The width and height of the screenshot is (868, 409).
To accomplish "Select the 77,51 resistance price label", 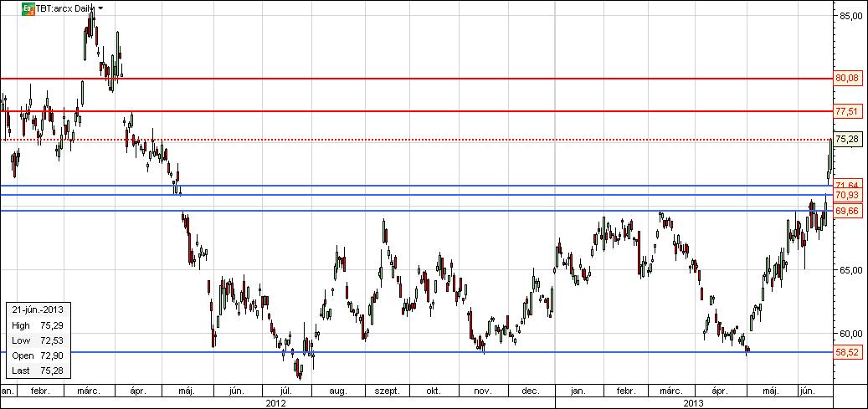I will pyautogui.click(x=849, y=111).
